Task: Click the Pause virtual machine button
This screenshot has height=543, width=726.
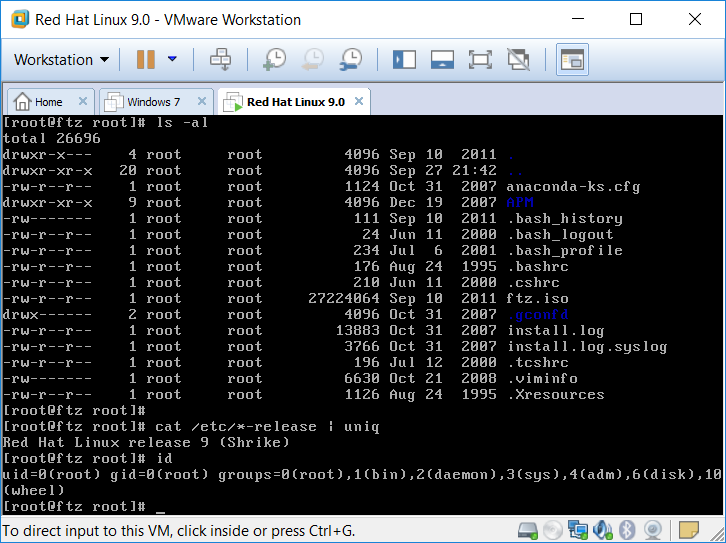Action: [x=146, y=60]
